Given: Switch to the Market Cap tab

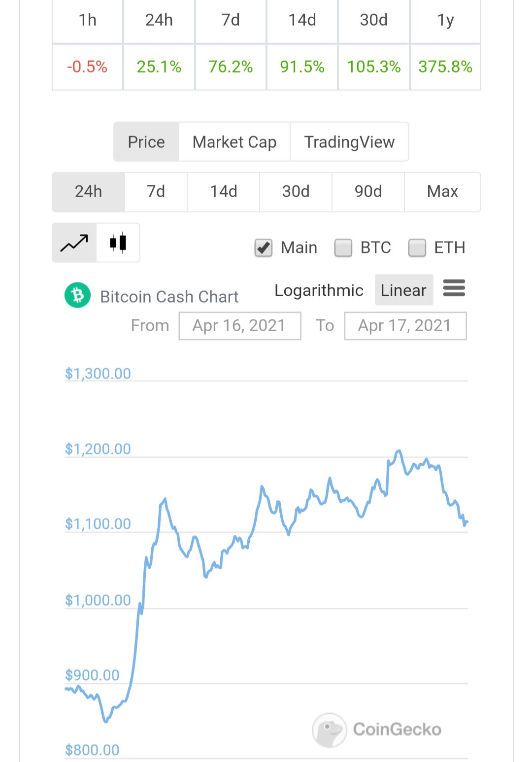Looking at the screenshot, I should pos(234,142).
